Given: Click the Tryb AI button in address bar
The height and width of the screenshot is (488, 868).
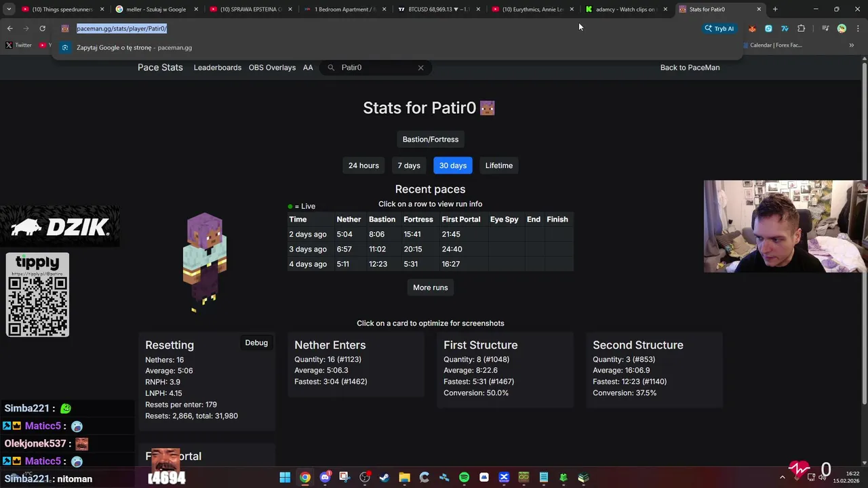Looking at the screenshot, I should click(719, 28).
